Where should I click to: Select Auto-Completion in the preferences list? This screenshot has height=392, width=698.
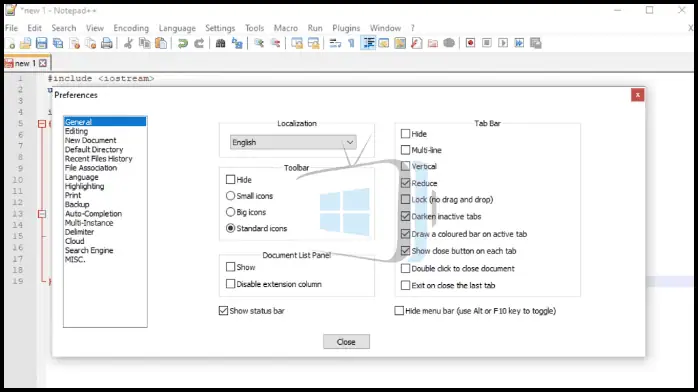pyautogui.click(x=93, y=214)
